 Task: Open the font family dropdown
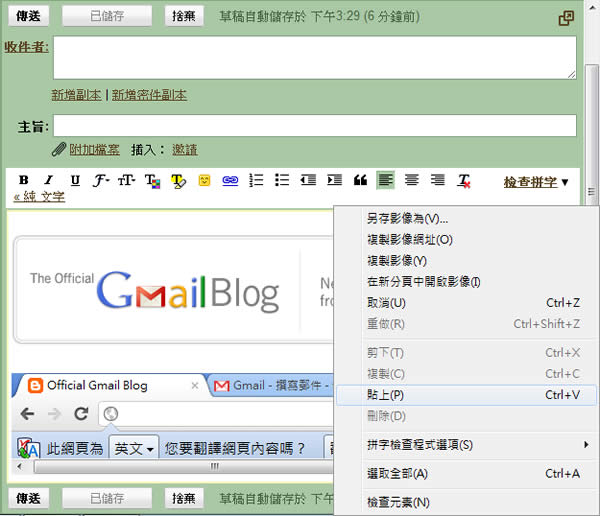coord(101,181)
